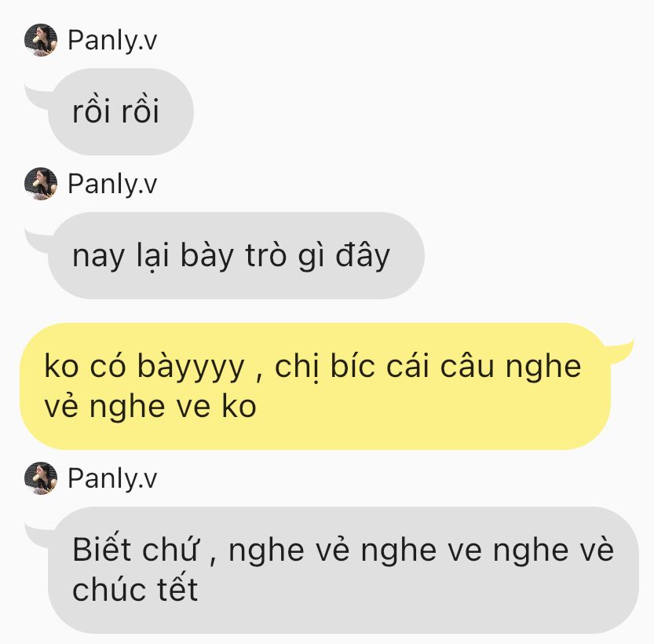Tap Panly.v avatar above "nay lại bày trò" message

pyautogui.click(x=41, y=184)
